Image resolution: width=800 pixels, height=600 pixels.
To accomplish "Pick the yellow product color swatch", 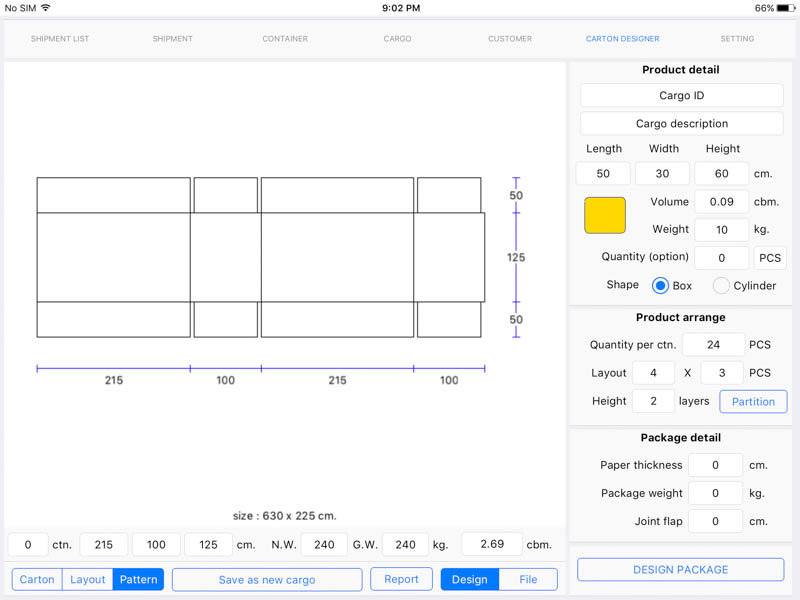I will (605, 215).
